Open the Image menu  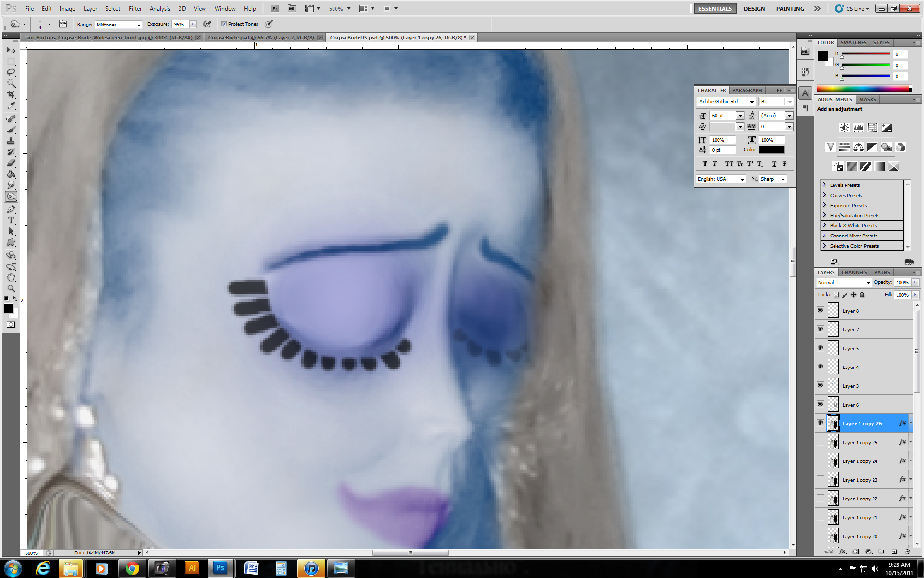point(67,9)
